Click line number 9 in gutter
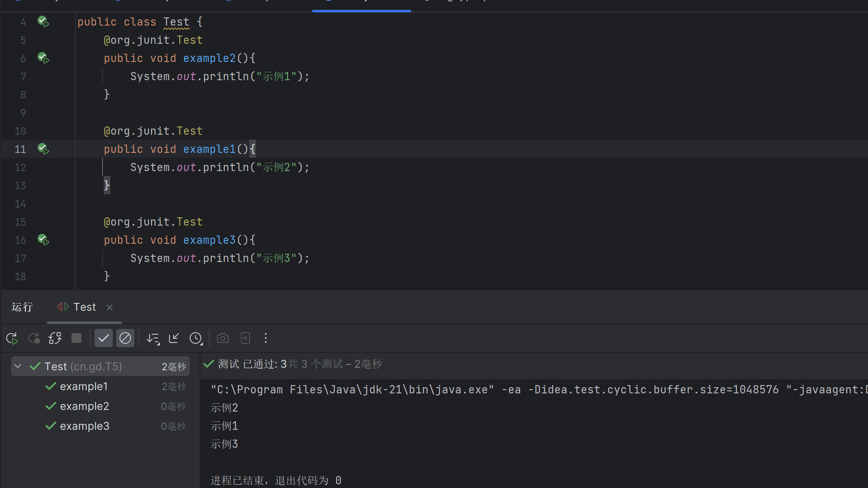 click(x=23, y=113)
